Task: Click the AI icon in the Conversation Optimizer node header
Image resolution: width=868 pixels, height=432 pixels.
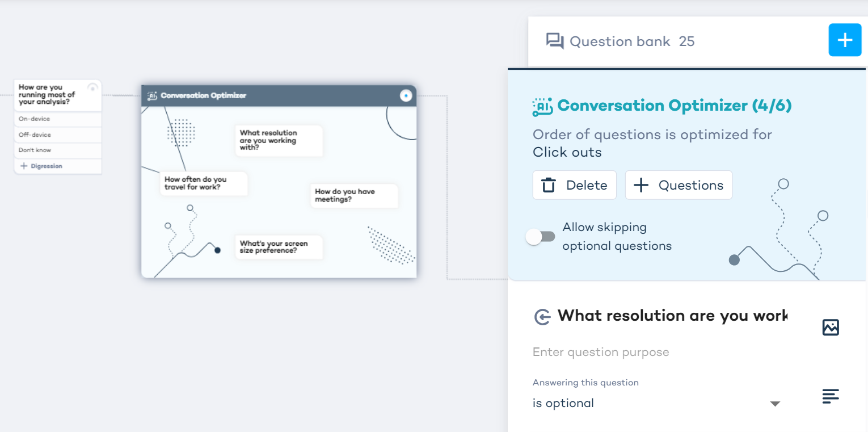Action: (x=151, y=96)
